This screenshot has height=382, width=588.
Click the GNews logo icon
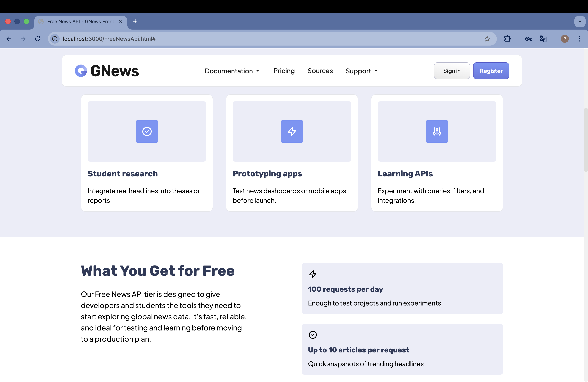click(81, 71)
